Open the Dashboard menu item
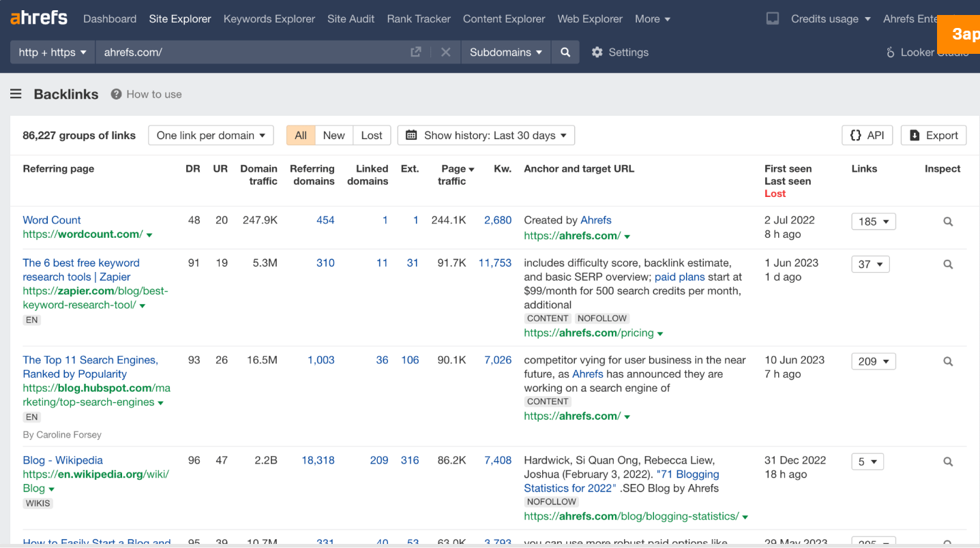Screen dimensions: 980x548 click(x=110, y=18)
